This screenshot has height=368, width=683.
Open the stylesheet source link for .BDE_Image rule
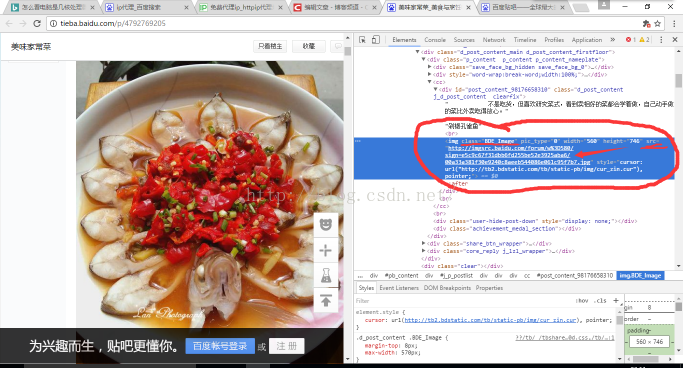pyautogui.click(x=565, y=338)
